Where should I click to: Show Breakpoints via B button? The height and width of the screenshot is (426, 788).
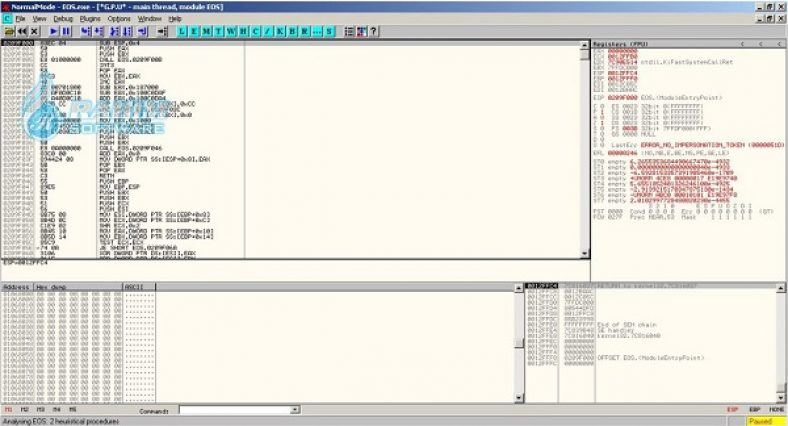(292, 31)
